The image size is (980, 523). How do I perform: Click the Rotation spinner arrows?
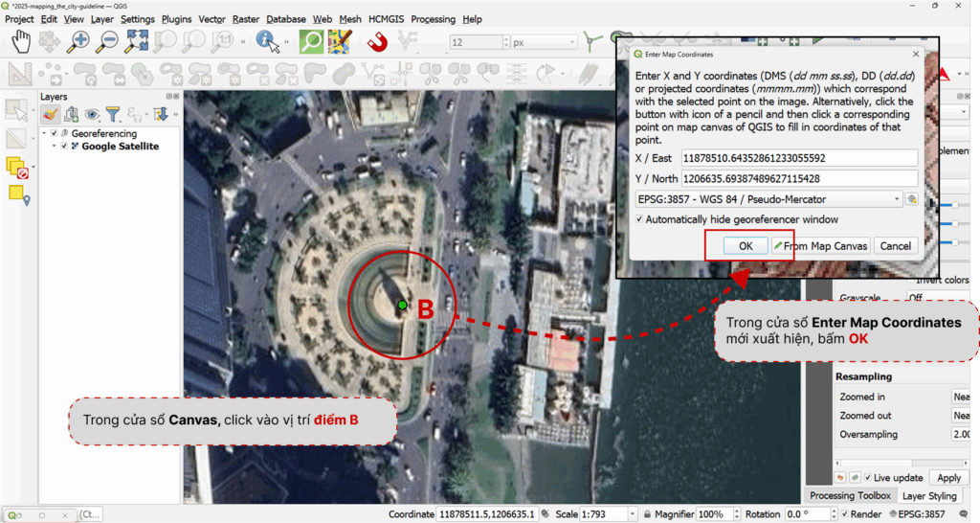(834, 514)
